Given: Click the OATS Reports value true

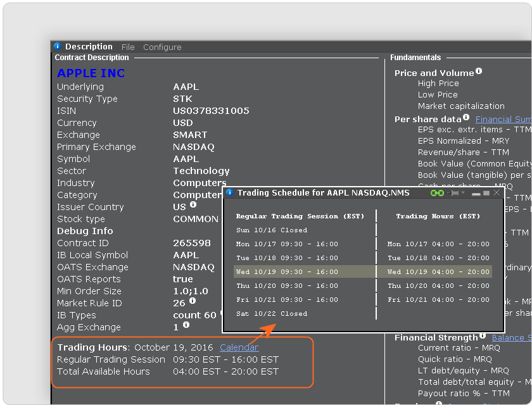Looking at the screenshot, I should [x=183, y=279].
